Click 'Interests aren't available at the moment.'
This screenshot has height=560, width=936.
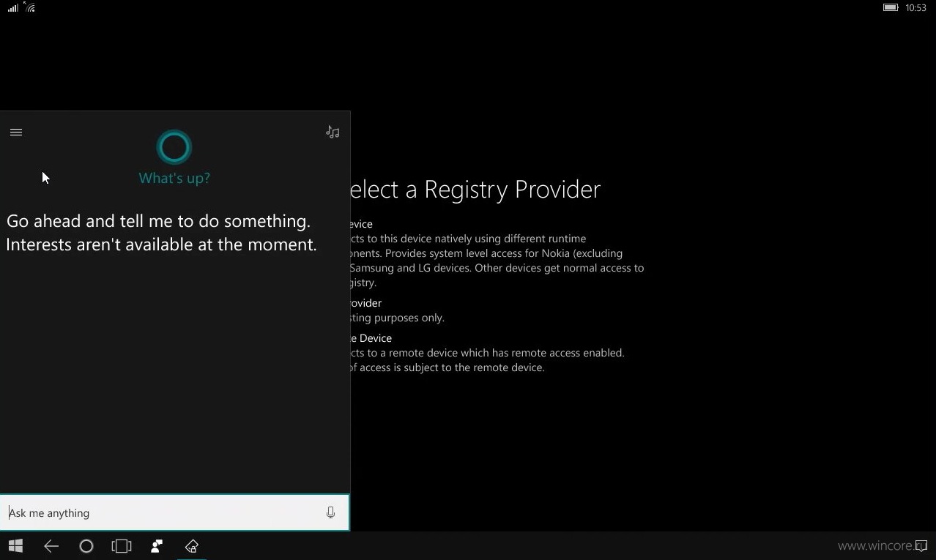pos(161,244)
